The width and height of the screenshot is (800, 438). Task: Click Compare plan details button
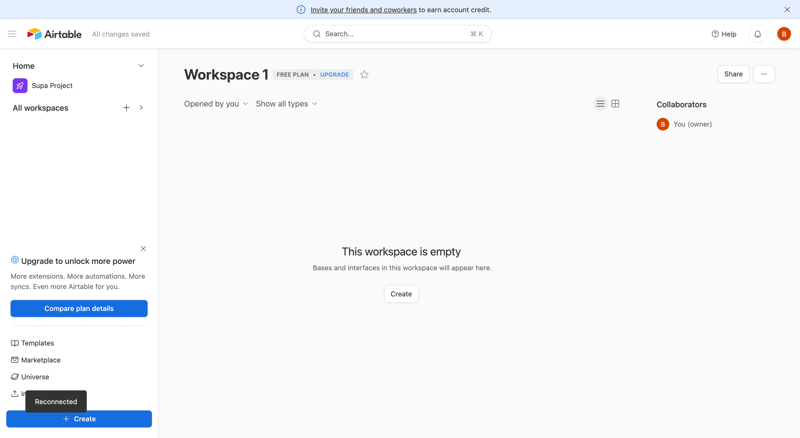click(x=79, y=308)
